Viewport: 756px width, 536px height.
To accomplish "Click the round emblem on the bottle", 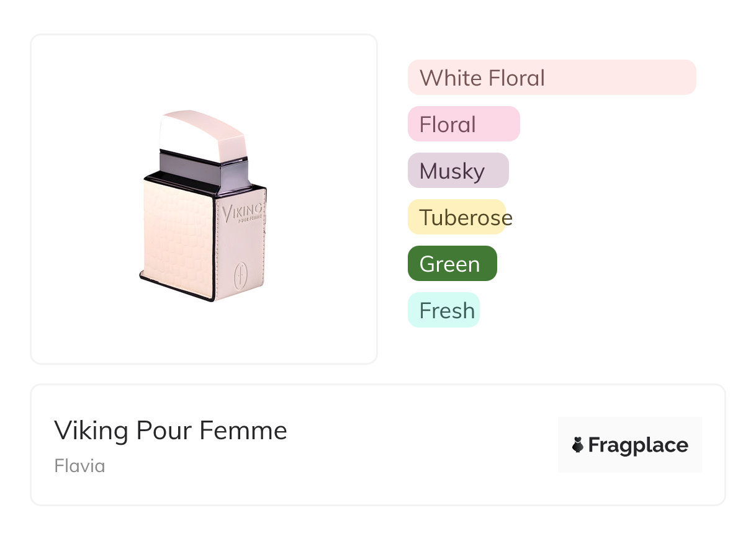I will point(240,275).
